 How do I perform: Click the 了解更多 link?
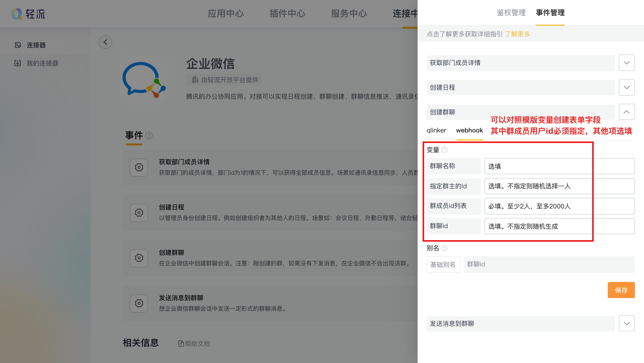(x=518, y=34)
